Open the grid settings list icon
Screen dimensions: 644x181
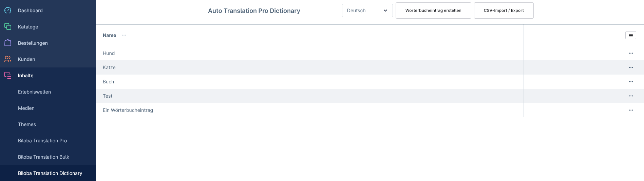point(631,35)
